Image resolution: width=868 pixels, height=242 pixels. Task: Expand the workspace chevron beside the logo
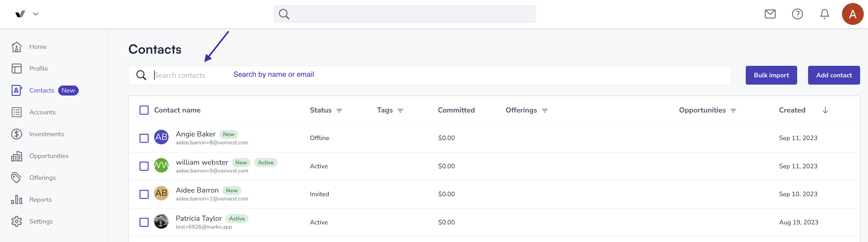coord(36,14)
